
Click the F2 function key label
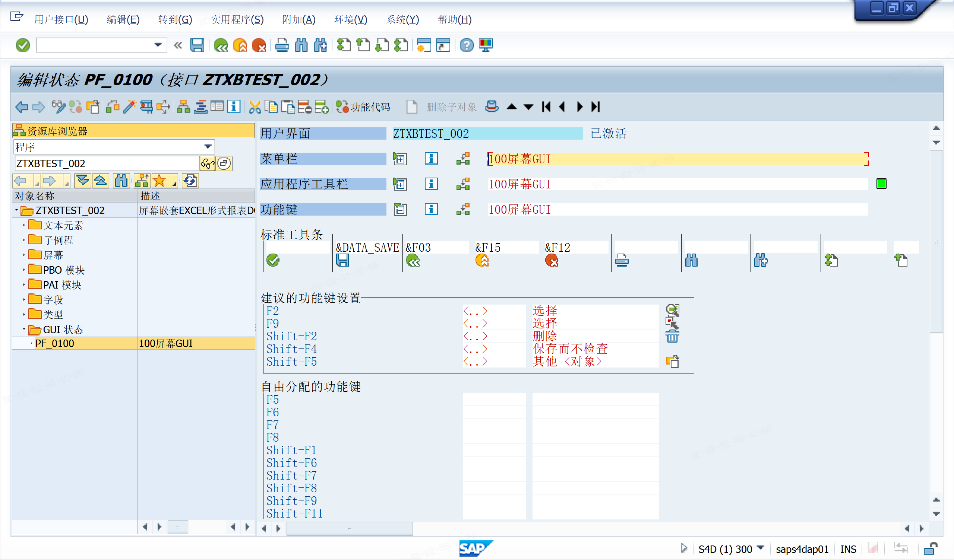272,311
